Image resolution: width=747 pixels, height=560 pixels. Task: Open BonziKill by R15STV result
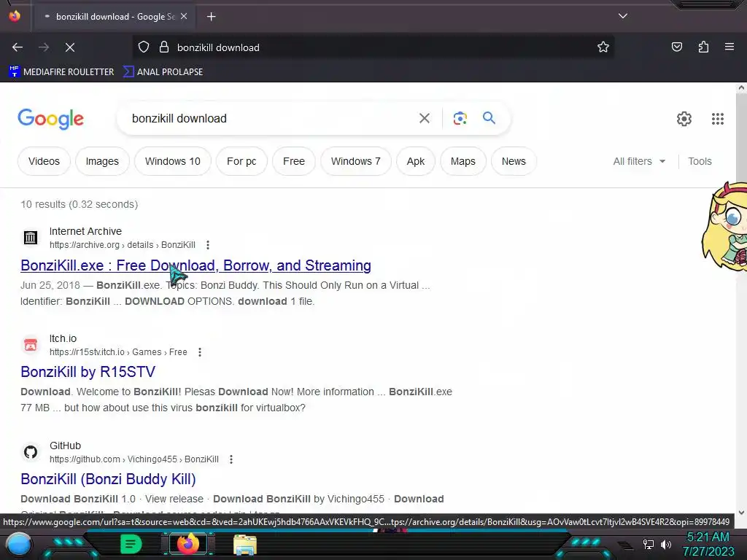[x=88, y=372]
